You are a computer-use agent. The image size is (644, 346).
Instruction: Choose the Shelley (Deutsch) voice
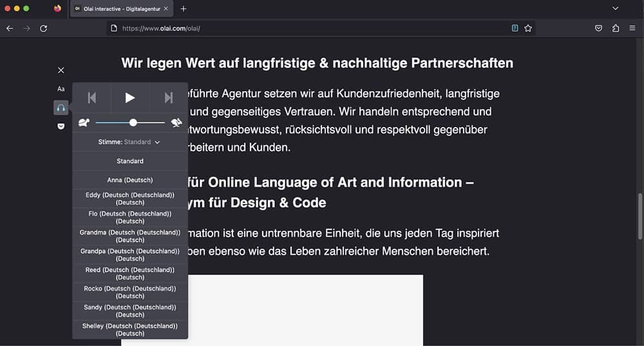[x=130, y=329]
